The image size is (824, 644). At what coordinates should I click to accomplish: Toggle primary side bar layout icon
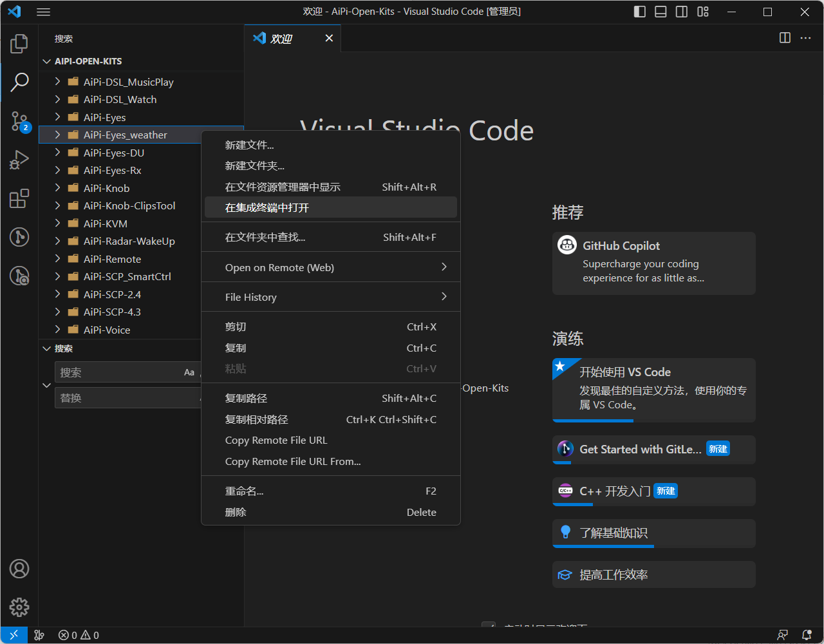[640, 12]
